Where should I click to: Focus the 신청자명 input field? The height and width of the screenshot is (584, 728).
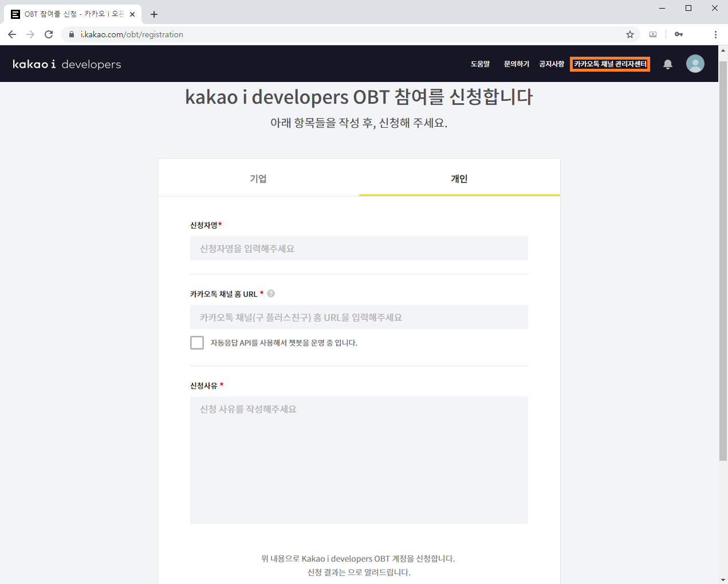[359, 248]
